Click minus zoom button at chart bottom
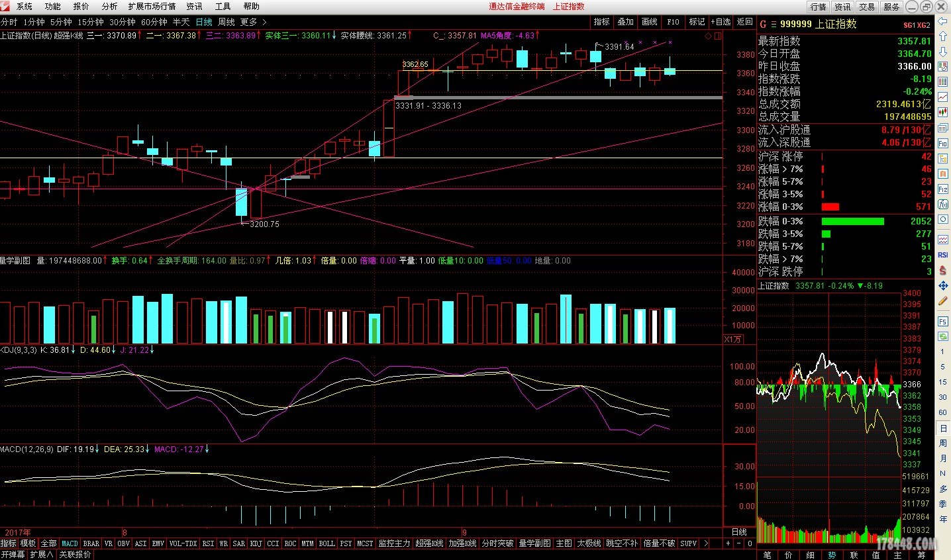Viewport: 951px width, 560px height. point(739,543)
